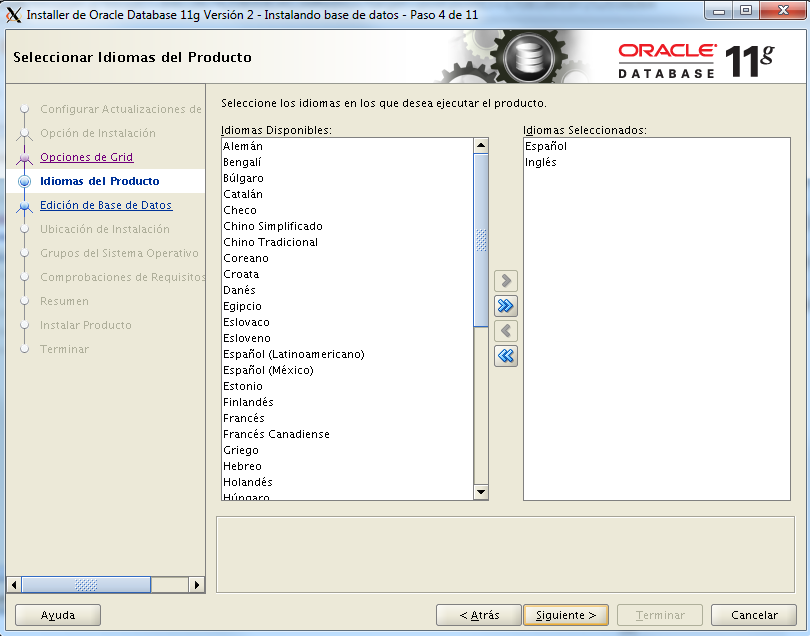Select Estonio in available languages
This screenshot has height=636, width=810.
pos(347,386)
